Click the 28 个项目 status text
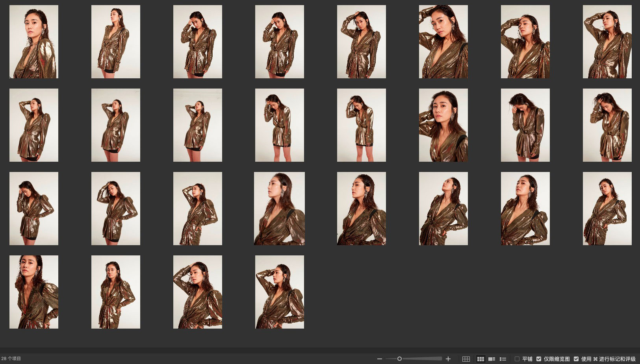Screen dimensions: 640x364 click(11, 358)
